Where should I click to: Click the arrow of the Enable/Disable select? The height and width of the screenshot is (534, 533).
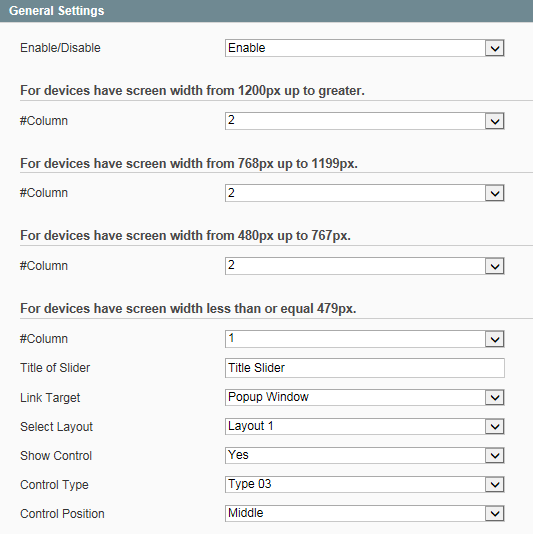(495, 48)
